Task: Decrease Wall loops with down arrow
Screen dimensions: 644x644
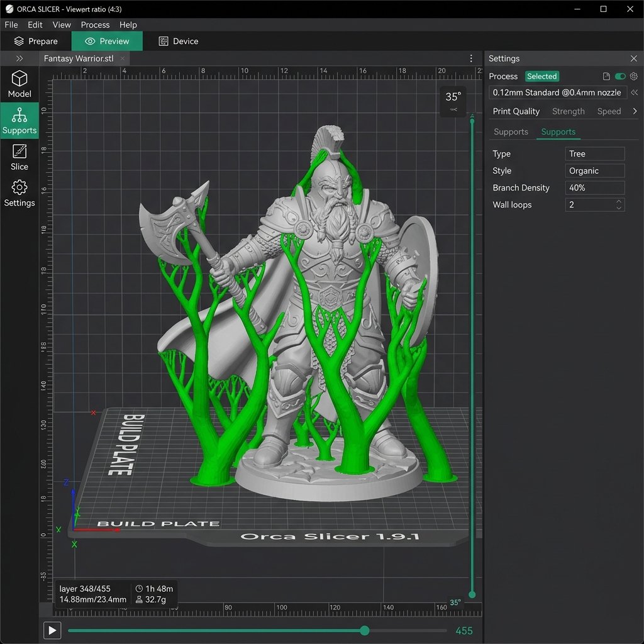Action: (619, 208)
